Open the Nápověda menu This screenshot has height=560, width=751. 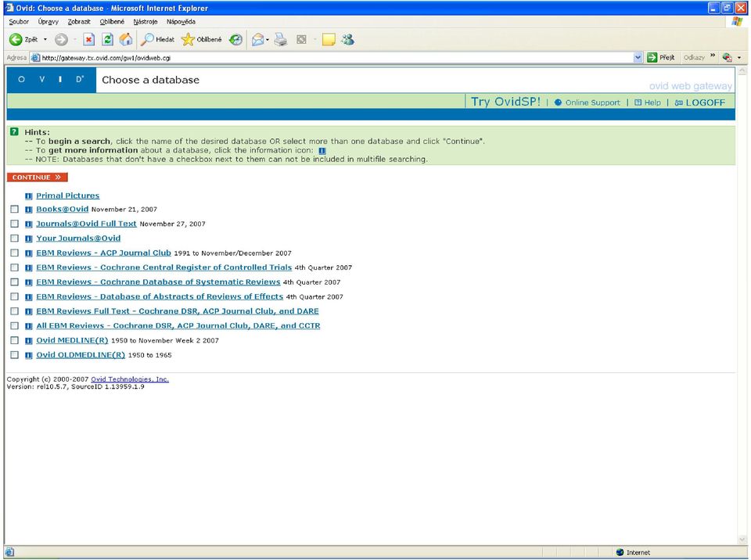point(181,22)
